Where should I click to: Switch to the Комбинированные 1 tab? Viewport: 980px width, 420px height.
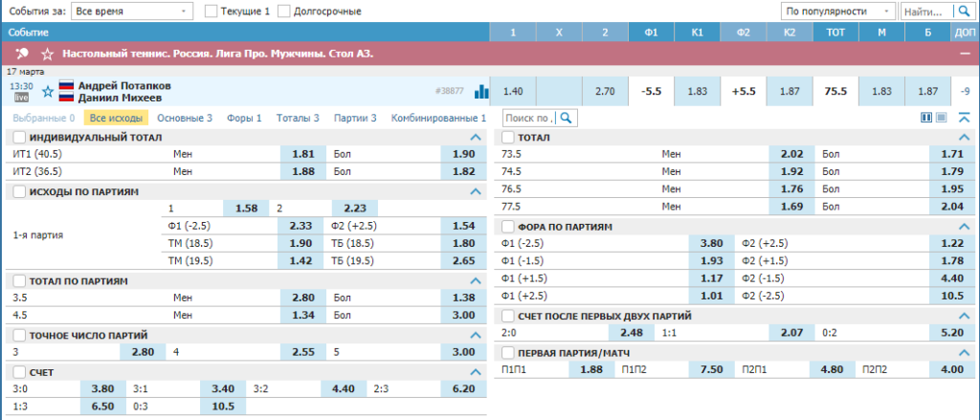438,118
